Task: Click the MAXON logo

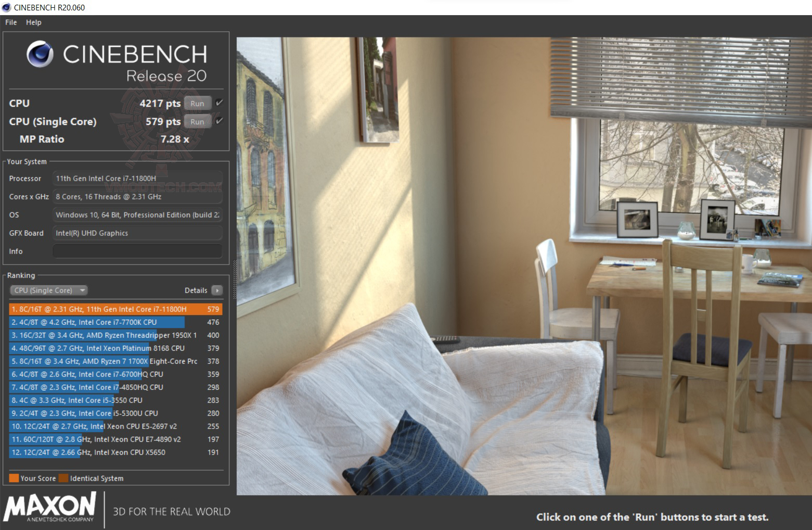Action: coord(50,507)
